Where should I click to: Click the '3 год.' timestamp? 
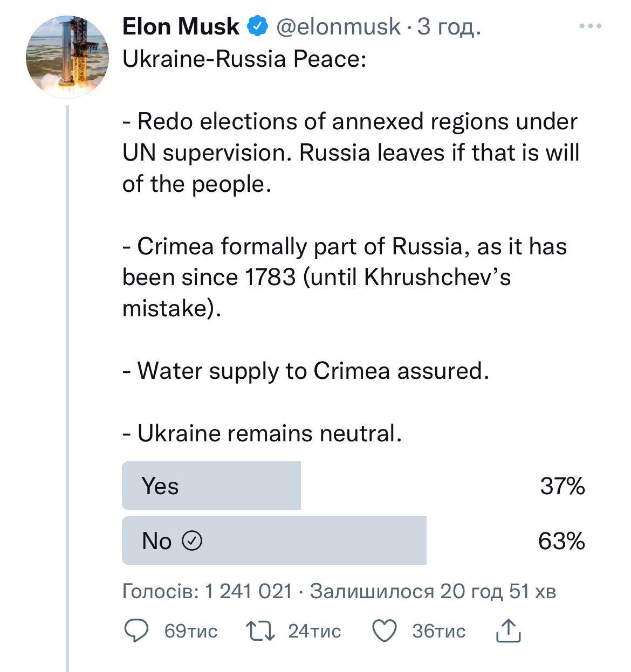point(448,26)
